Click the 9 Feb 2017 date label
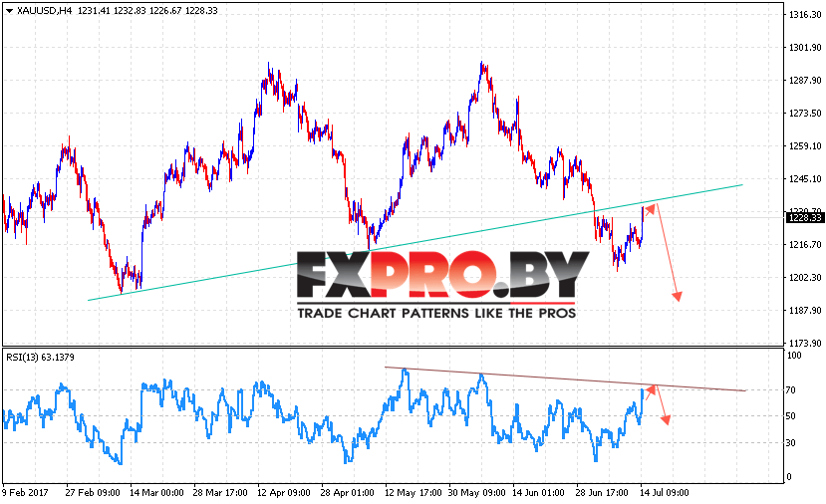 25,493
